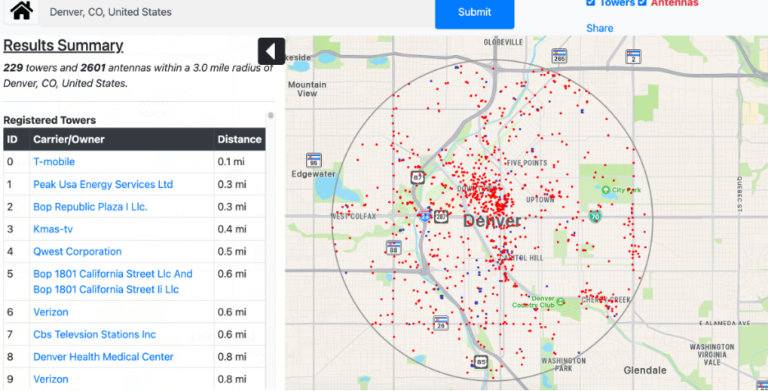Open Verizon tower with ID 9
The image size is (768, 391).
pos(50,379)
